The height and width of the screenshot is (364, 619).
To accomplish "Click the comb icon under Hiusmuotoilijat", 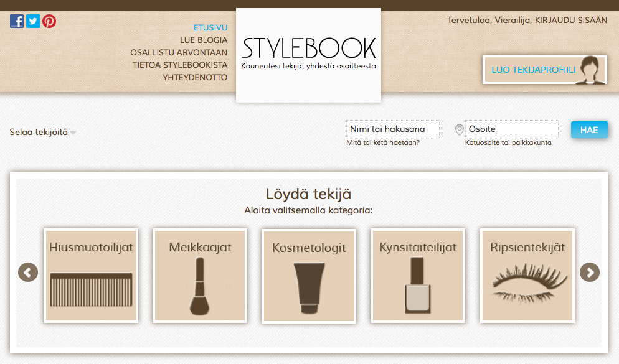I will 91,289.
